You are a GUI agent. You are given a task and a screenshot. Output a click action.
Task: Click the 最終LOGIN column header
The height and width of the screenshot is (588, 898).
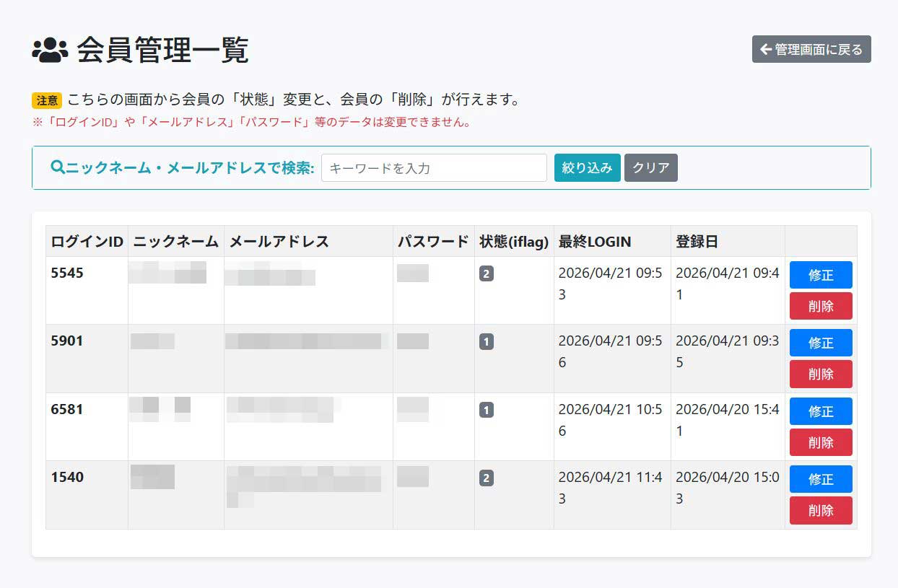(x=595, y=242)
